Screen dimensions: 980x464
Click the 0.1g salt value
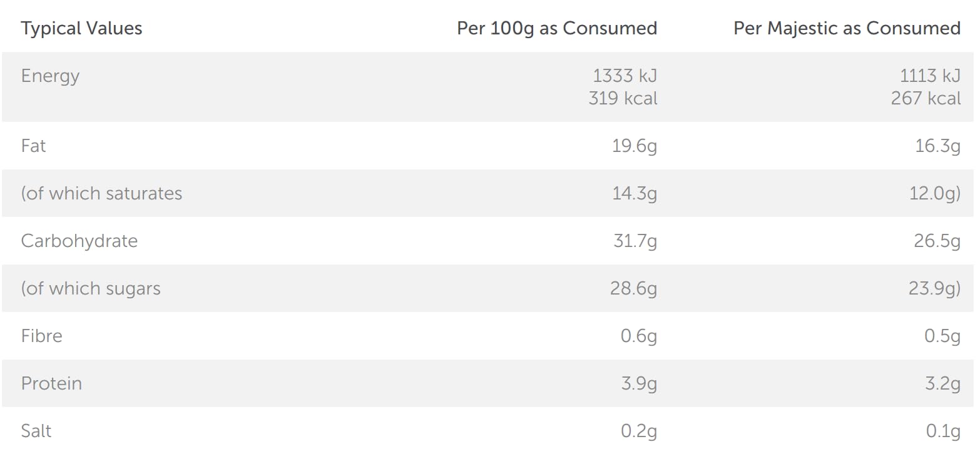click(942, 431)
